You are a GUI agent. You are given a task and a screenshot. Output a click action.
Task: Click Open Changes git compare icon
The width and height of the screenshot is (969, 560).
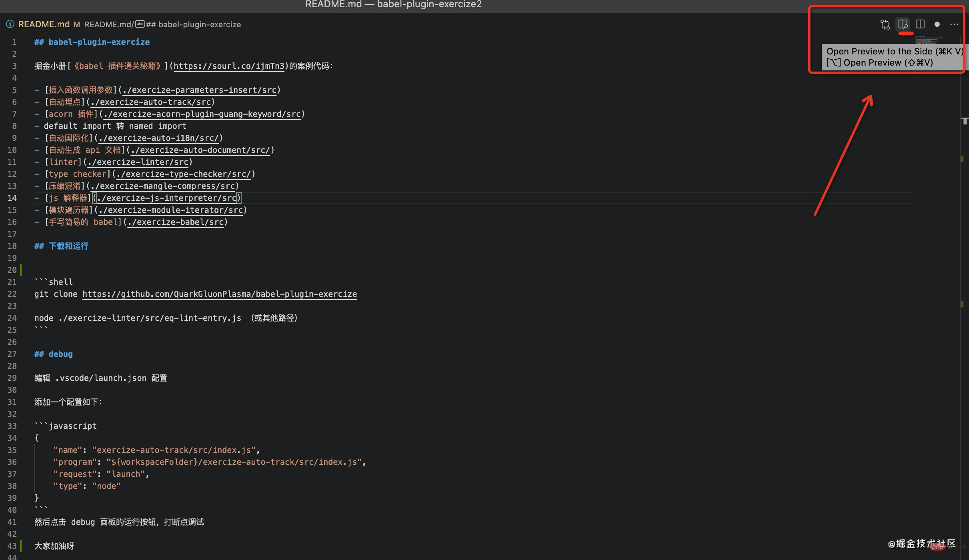point(885,24)
